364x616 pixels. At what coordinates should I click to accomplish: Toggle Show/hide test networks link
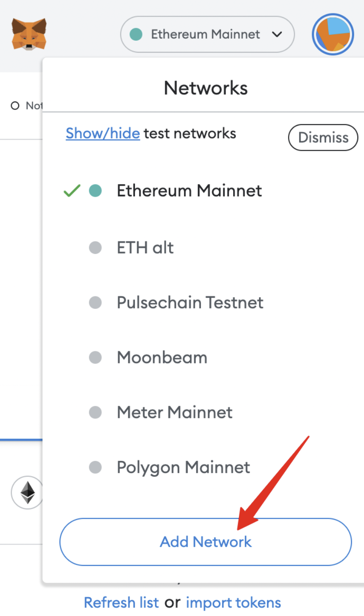click(x=103, y=133)
